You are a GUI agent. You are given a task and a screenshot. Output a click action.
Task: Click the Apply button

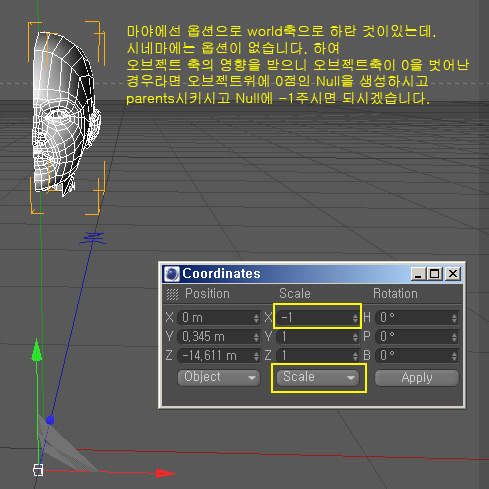pos(417,378)
